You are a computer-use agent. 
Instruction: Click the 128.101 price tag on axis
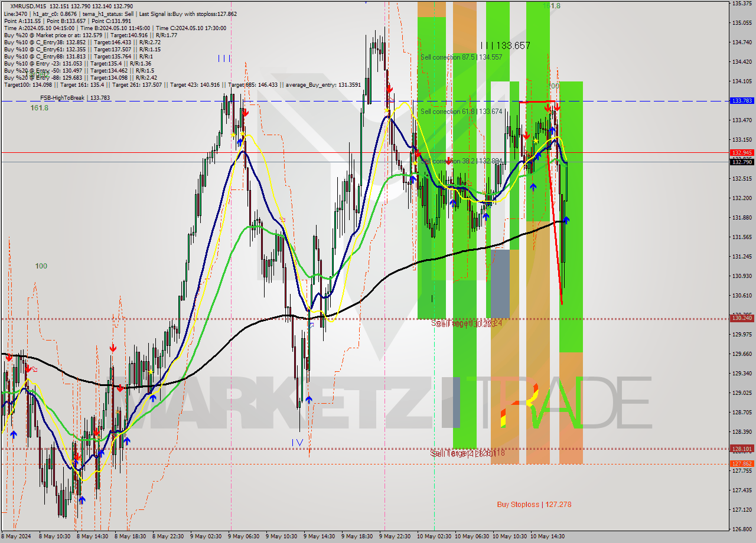coord(742,449)
